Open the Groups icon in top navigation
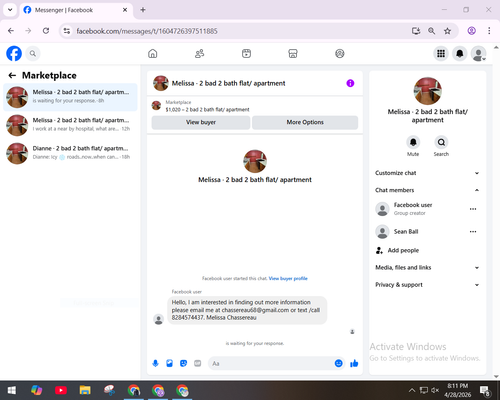 (x=340, y=53)
